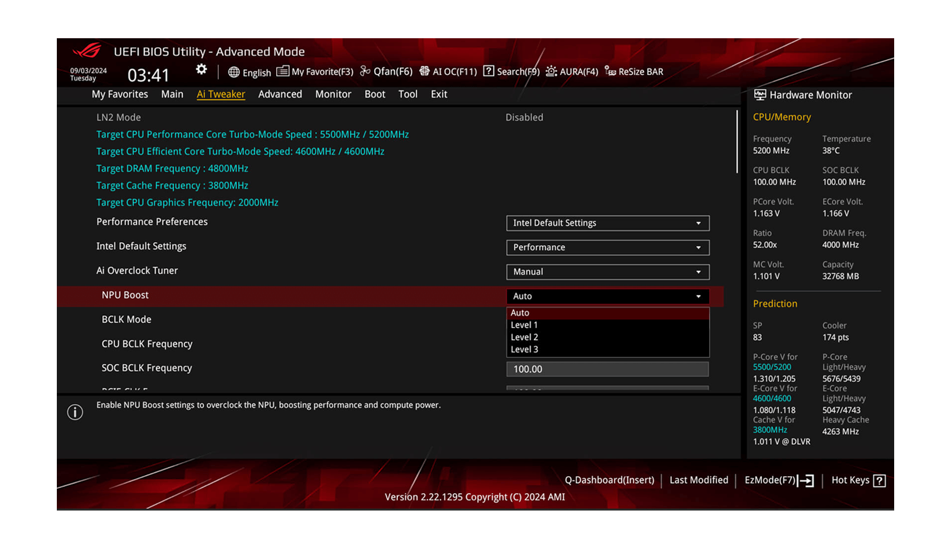The width and height of the screenshot is (951, 560).
Task: Open the Intel Default Settings dropdown
Action: (607, 247)
